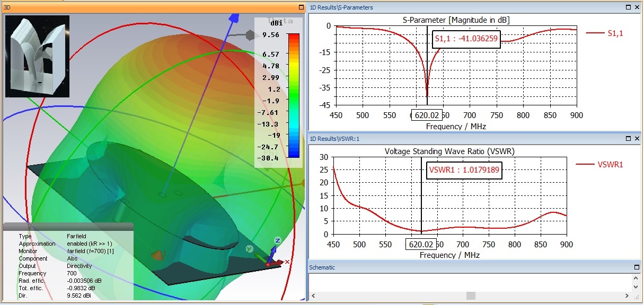Click the antenna model photo thumbnail

tap(37, 57)
